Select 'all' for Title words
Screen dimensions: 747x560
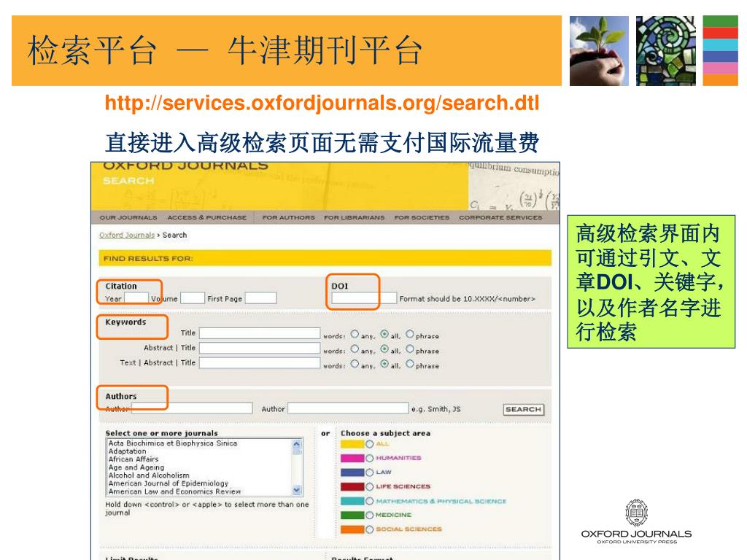(384, 334)
